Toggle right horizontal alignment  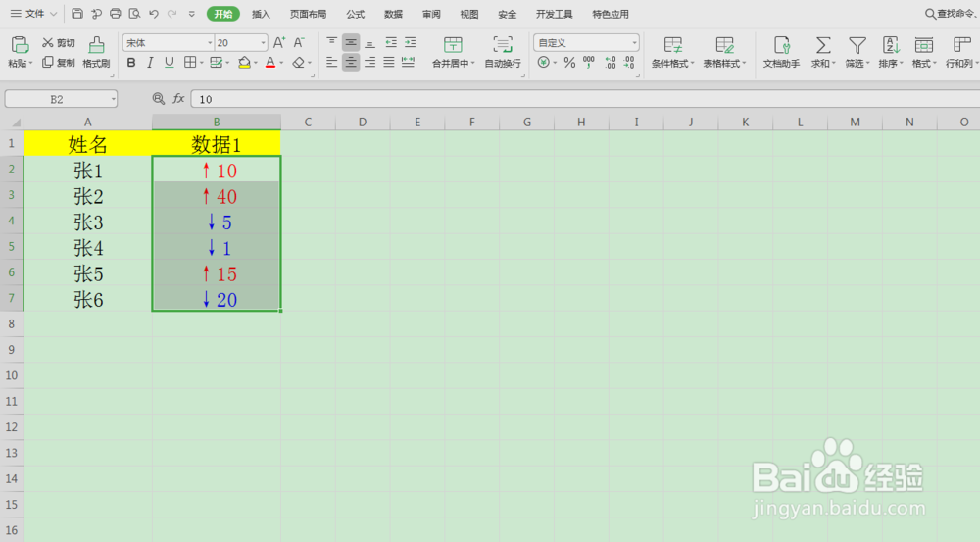coord(370,62)
